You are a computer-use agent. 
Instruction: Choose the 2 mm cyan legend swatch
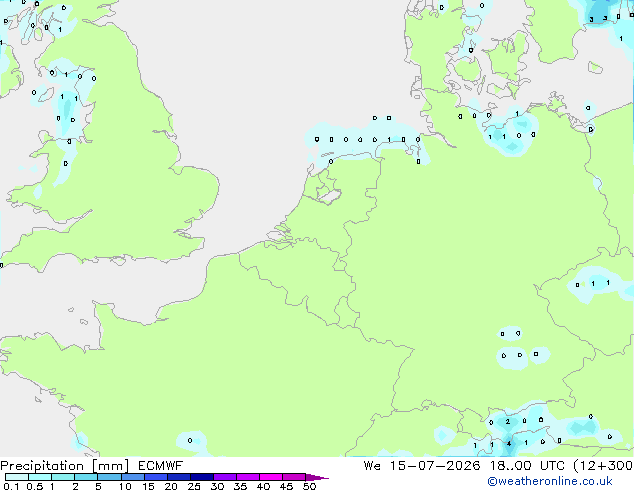click(86, 477)
